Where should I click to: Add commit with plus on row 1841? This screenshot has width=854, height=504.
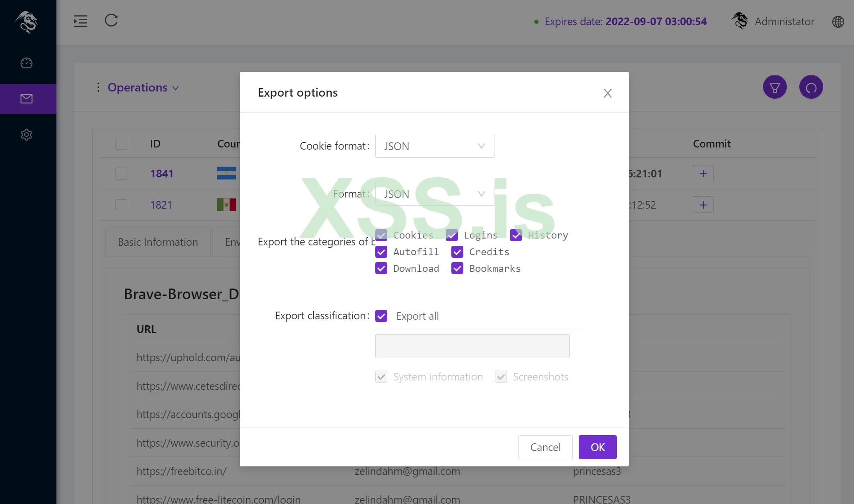(x=703, y=174)
